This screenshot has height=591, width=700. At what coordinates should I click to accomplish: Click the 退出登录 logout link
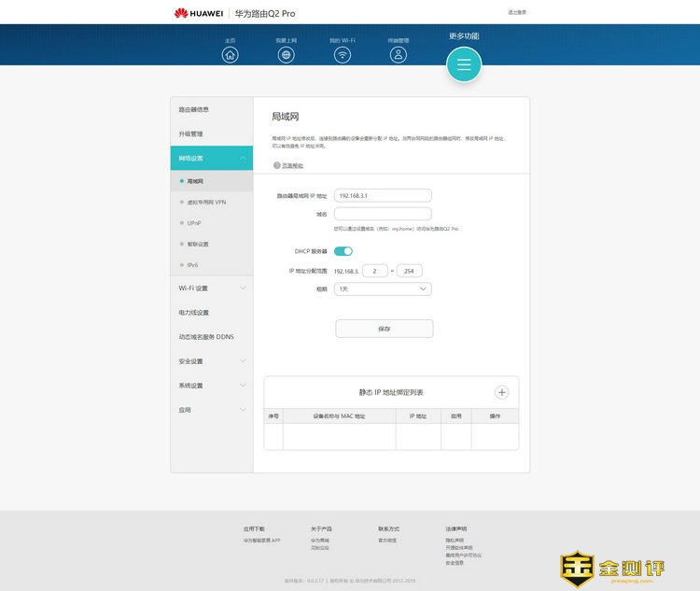click(516, 13)
